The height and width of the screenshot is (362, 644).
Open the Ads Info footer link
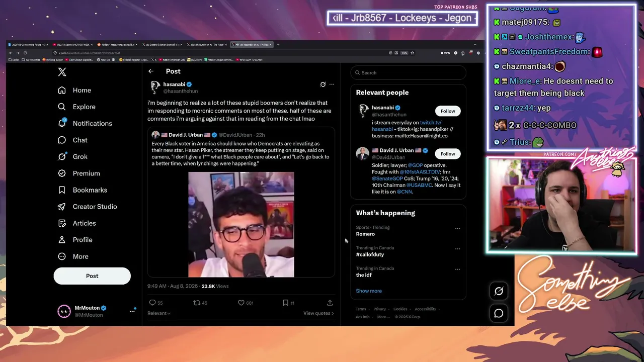tap(363, 317)
